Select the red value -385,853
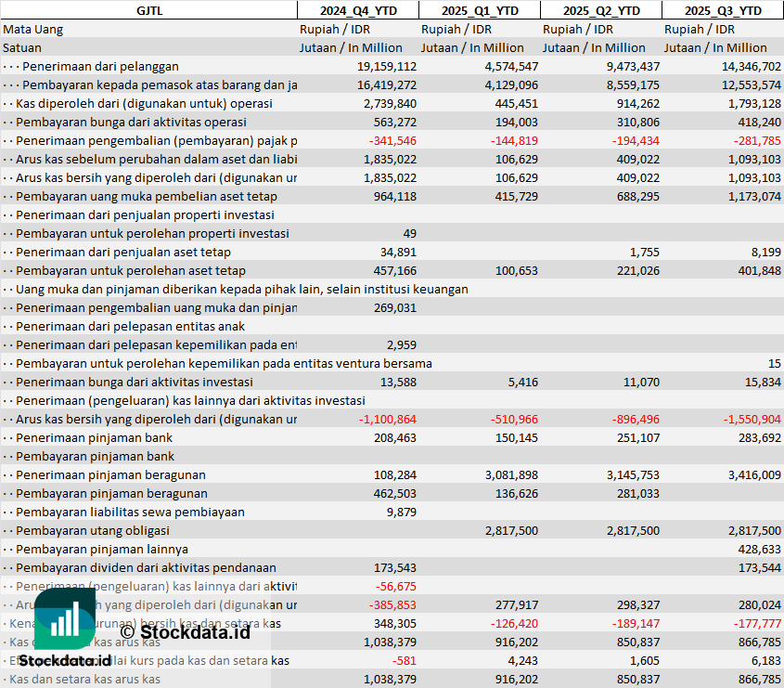The image size is (784, 688). [392, 605]
